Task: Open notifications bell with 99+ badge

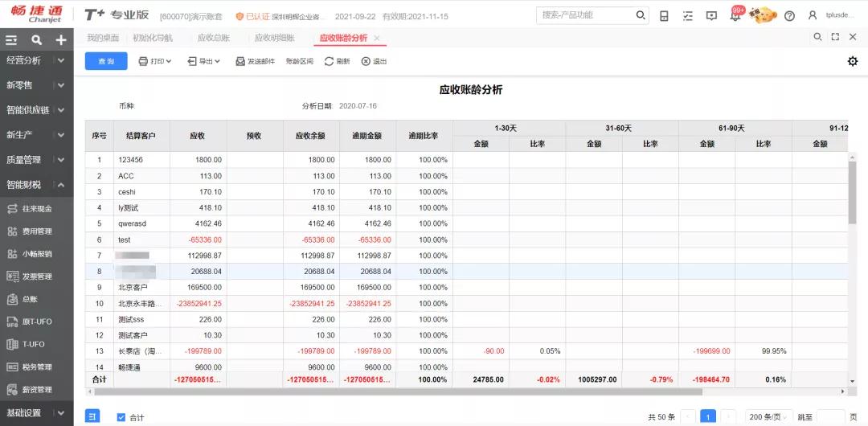Action: [x=735, y=14]
